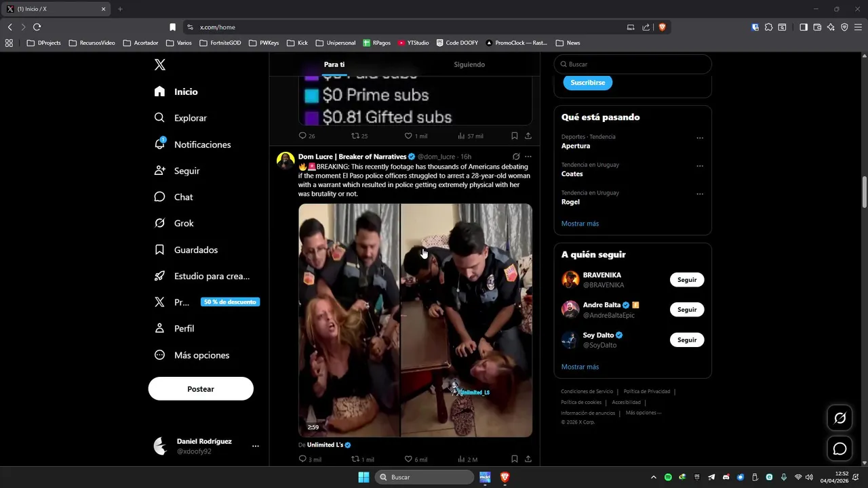Click the Unlimited L's source link
Image resolution: width=868 pixels, height=488 pixels.
[329, 445]
